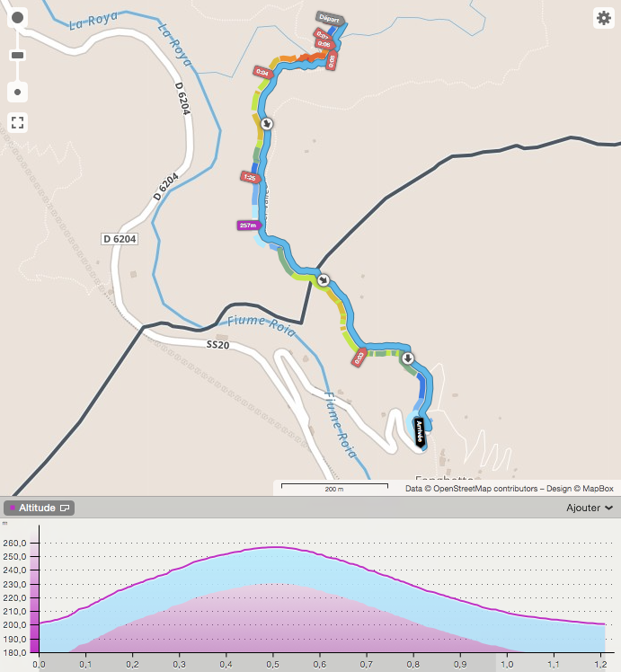The image size is (621, 672).
Task: Open map settings gear
Action: [x=603, y=18]
